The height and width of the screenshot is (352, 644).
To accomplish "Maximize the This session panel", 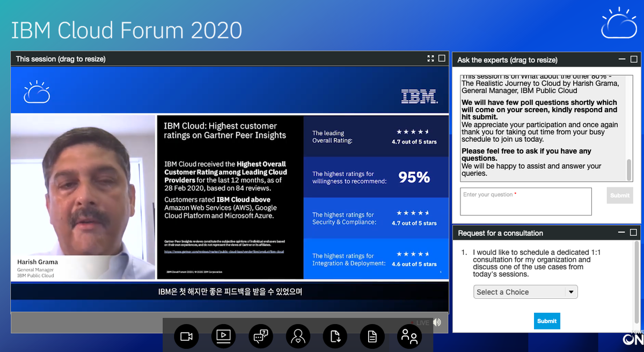I will (442, 59).
